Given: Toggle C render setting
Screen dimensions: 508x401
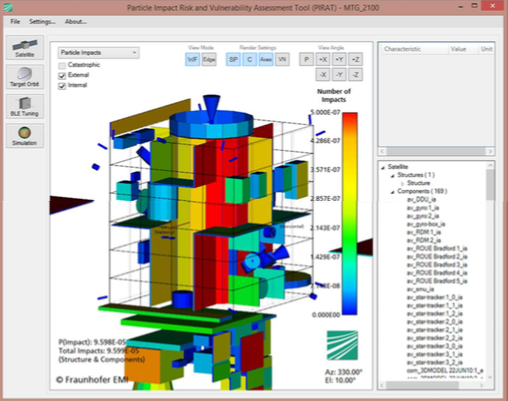Looking at the screenshot, I should 249,60.
